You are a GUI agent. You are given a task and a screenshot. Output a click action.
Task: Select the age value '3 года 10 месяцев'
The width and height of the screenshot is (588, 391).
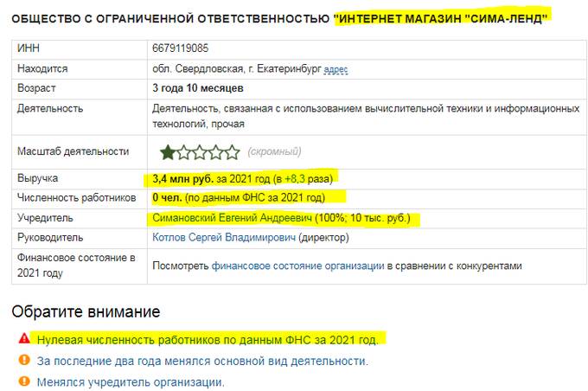coord(198,88)
